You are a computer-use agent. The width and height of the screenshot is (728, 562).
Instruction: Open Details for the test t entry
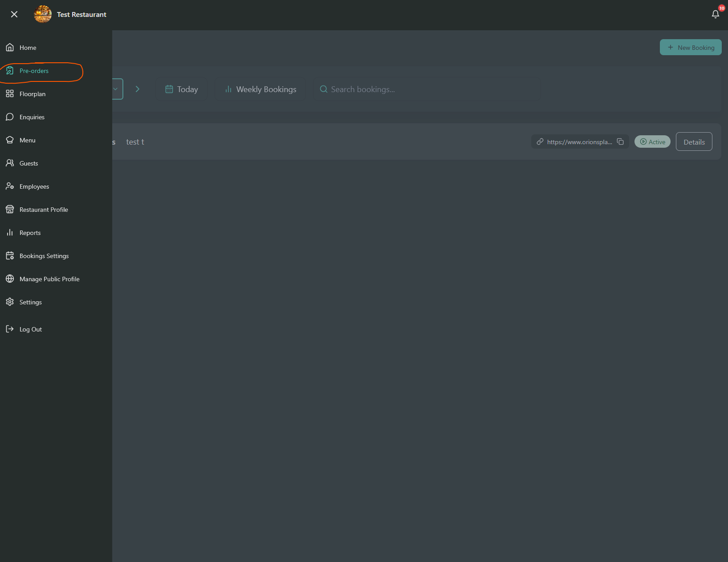pos(694,142)
